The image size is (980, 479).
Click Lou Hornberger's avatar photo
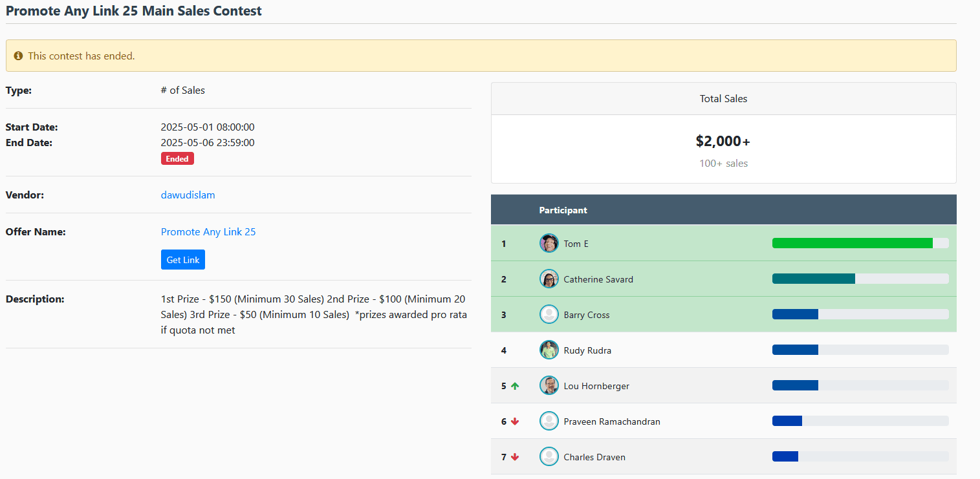[549, 386]
